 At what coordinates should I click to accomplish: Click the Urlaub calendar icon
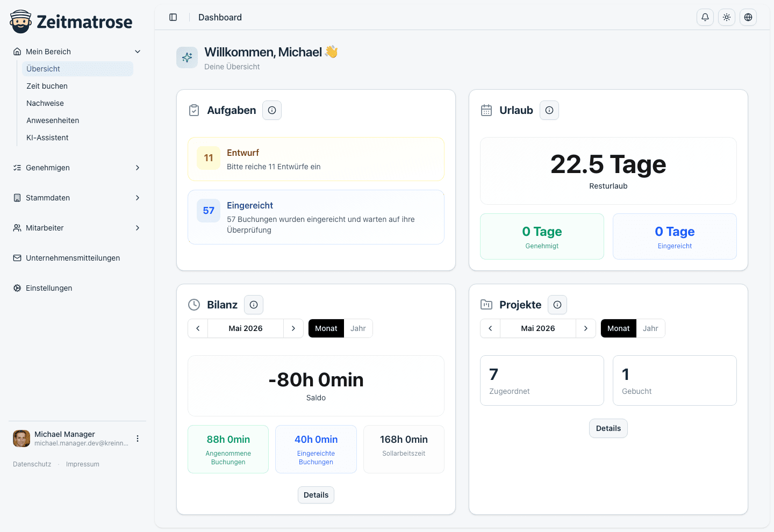[486, 110]
